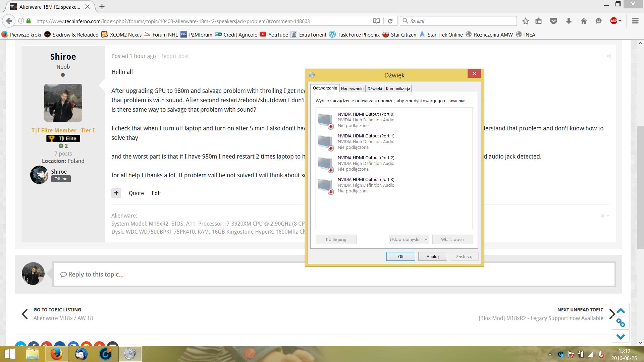The image size is (644, 362).
Task: Click OK in Dźwięk dialog
Action: click(x=400, y=256)
